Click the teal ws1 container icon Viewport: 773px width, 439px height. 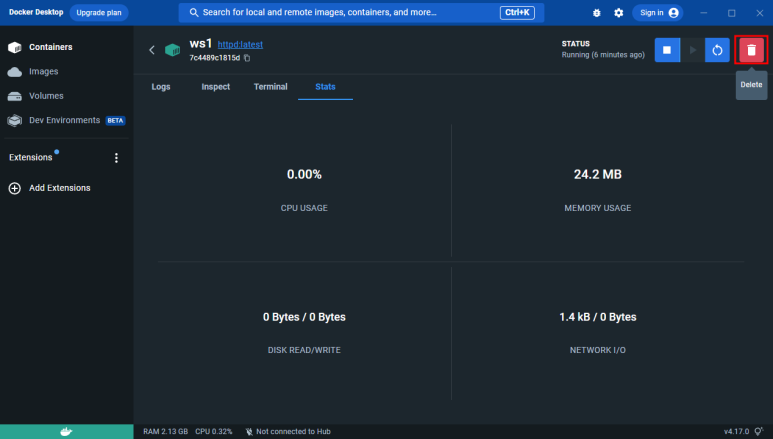(173, 50)
